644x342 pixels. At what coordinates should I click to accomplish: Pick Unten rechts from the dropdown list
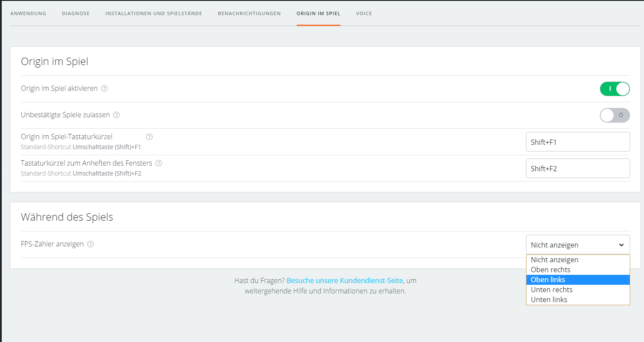point(552,290)
